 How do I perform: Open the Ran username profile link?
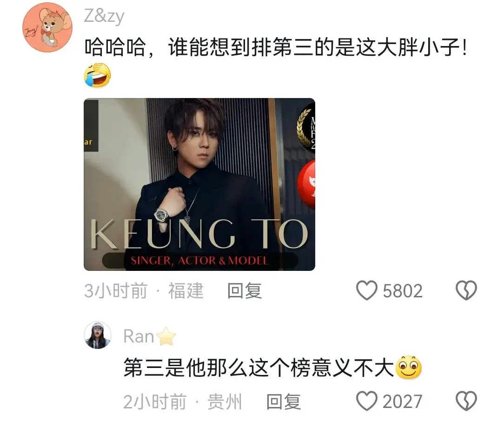tap(139, 336)
